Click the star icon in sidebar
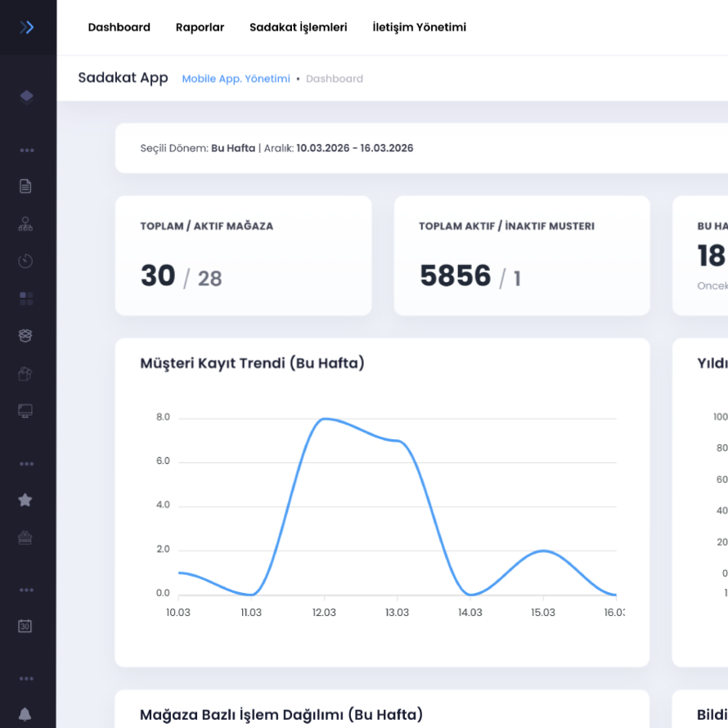Image resolution: width=728 pixels, height=728 pixels. [x=25, y=500]
